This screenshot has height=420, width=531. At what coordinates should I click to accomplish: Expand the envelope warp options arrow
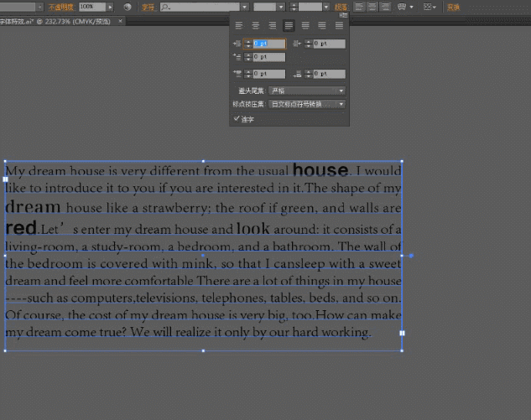tap(411, 7)
